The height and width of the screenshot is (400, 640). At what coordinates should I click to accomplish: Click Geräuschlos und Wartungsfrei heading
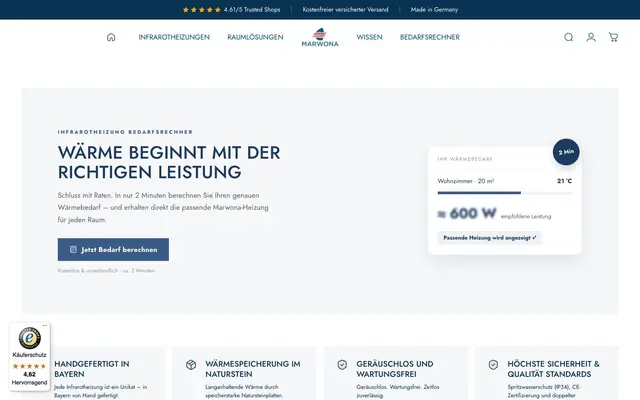(395, 369)
